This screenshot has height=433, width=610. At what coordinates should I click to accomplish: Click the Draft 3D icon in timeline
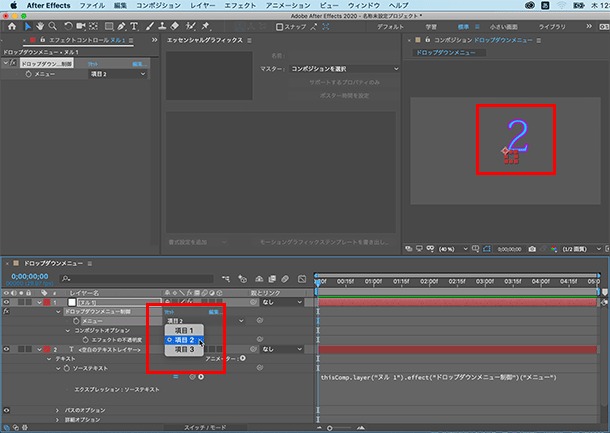pos(242,279)
